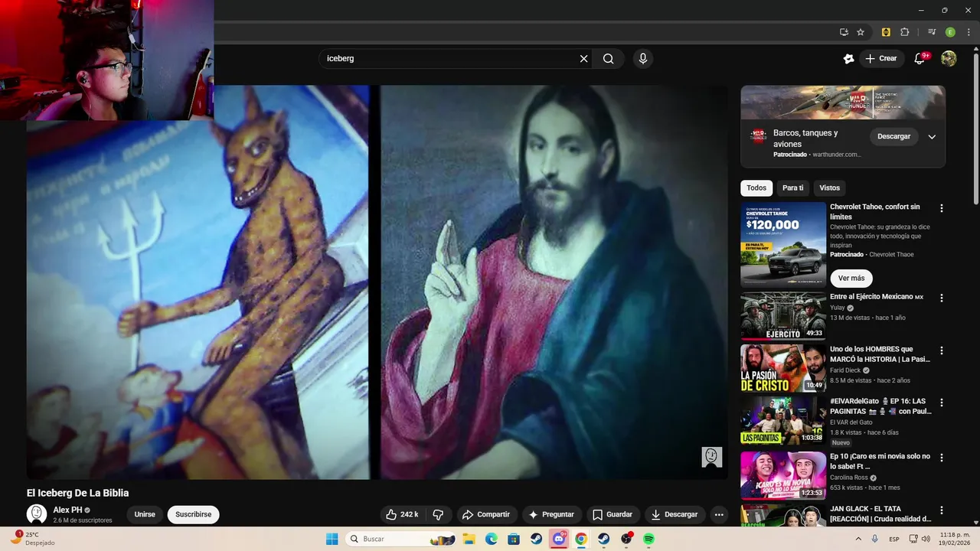Bookmark this page with the star icon
Image resolution: width=980 pixels, height=551 pixels.
[861, 32]
